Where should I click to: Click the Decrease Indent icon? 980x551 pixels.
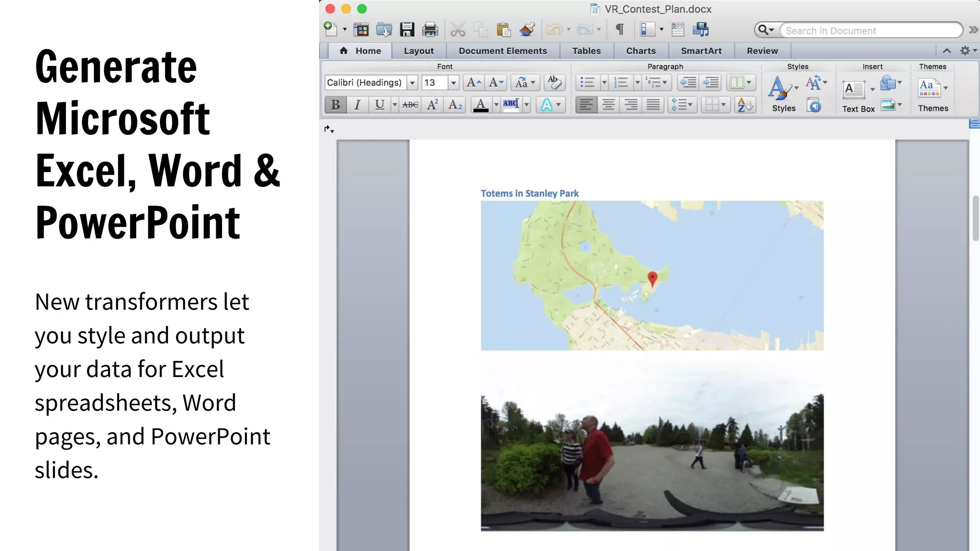688,83
